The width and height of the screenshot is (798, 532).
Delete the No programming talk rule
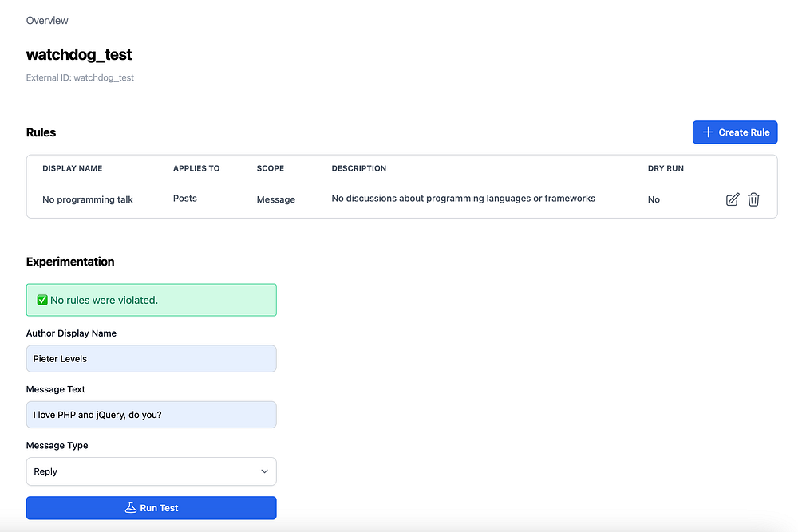click(754, 199)
